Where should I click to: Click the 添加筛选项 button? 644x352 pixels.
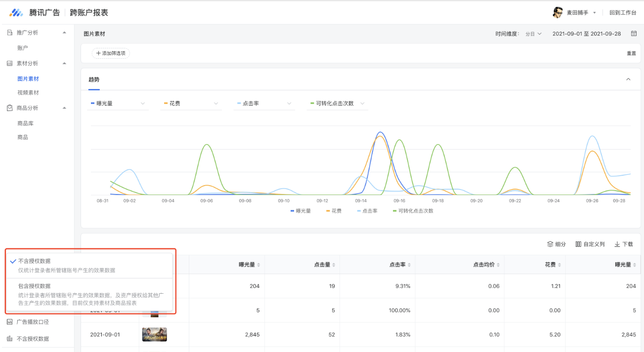point(111,53)
